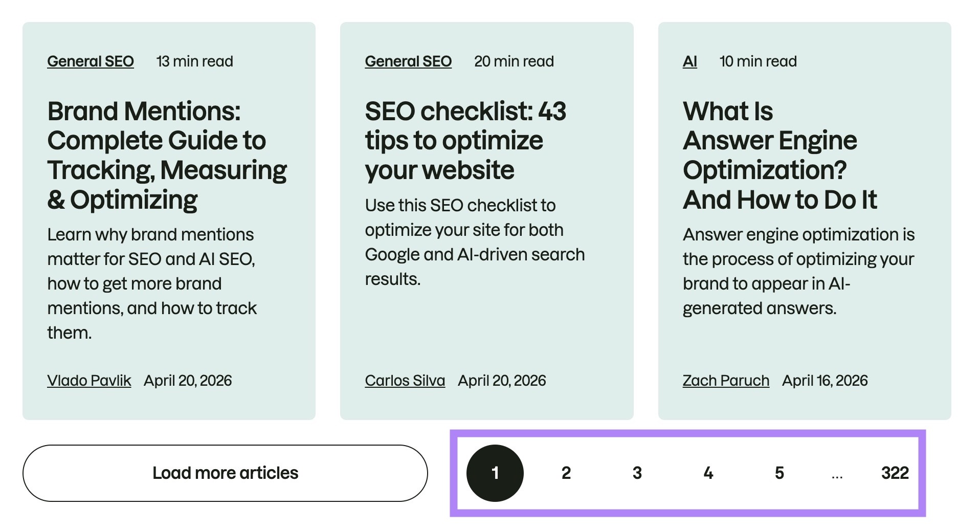View Vlado Pavlik's author profile
Screen dimensions: 980x529
89,380
